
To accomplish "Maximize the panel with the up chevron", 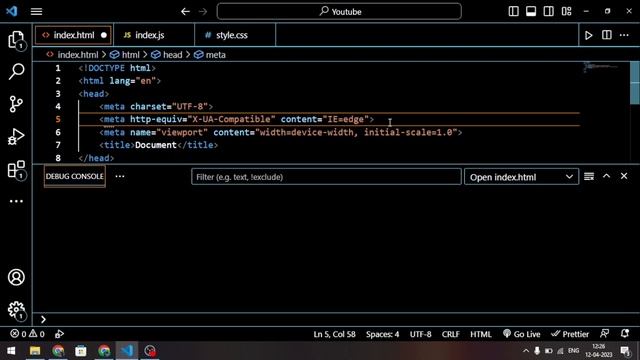I will 607,176.
